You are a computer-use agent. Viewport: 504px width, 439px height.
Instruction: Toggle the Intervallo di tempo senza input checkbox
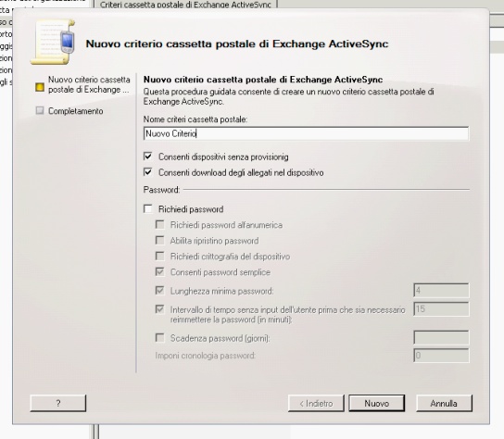pos(159,309)
